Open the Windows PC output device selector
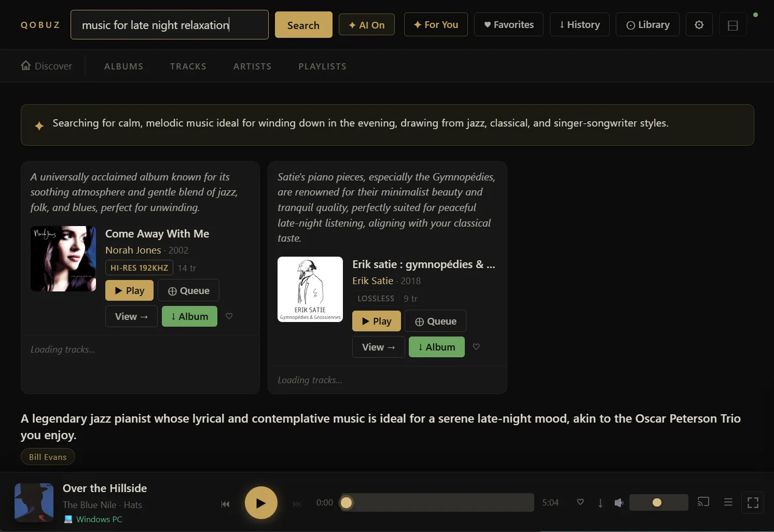 93,519
